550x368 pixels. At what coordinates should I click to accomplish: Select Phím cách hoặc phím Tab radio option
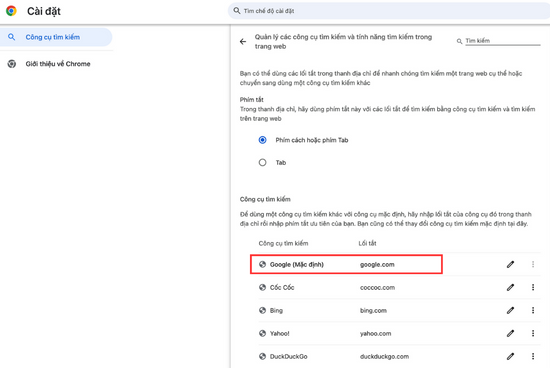click(262, 140)
